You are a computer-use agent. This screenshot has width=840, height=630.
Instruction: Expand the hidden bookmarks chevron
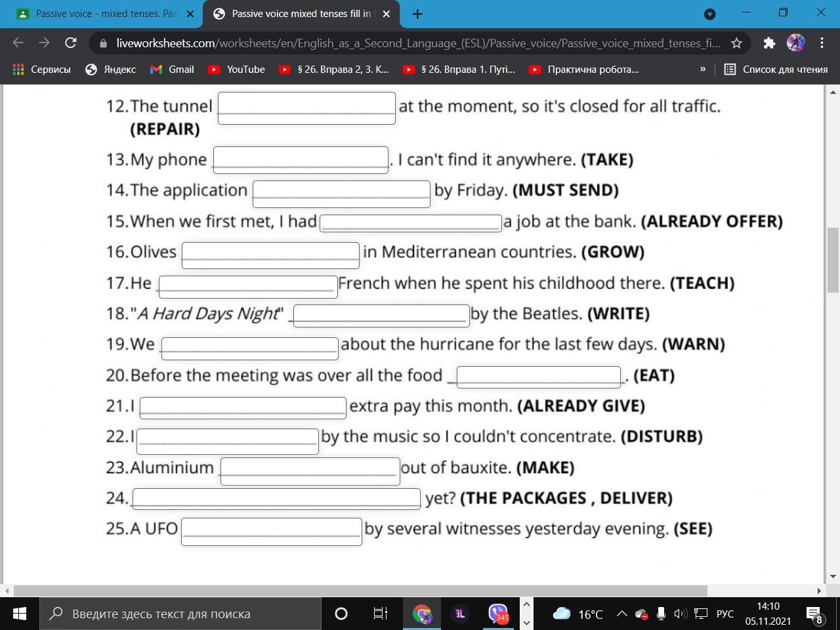[703, 69]
